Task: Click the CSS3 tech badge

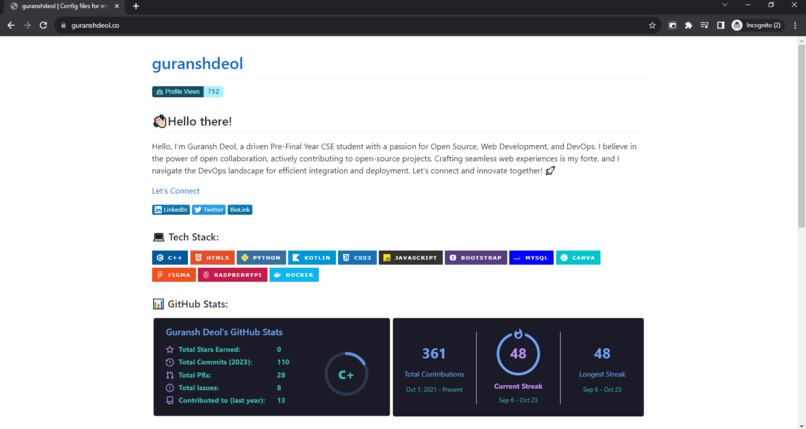Action: tap(357, 257)
